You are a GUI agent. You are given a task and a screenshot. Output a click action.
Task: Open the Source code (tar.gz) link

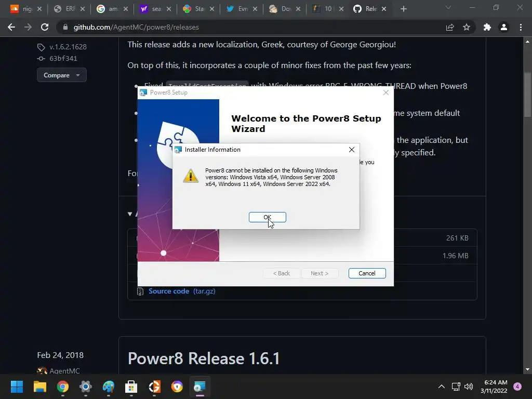pos(182,291)
